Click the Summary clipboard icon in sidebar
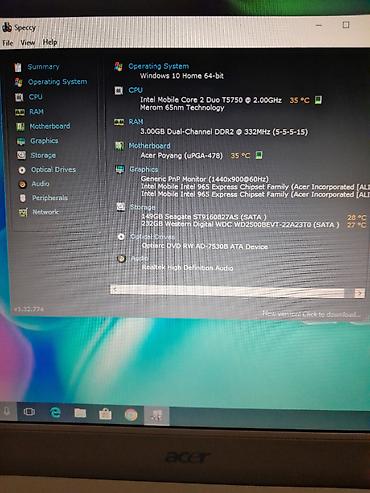Screen dimensions: 370x493 coord(18,67)
